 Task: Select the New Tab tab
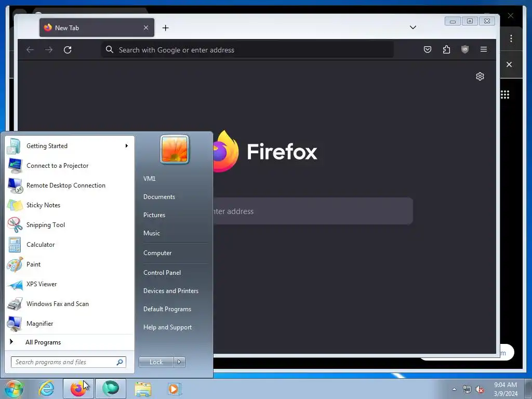(97, 28)
